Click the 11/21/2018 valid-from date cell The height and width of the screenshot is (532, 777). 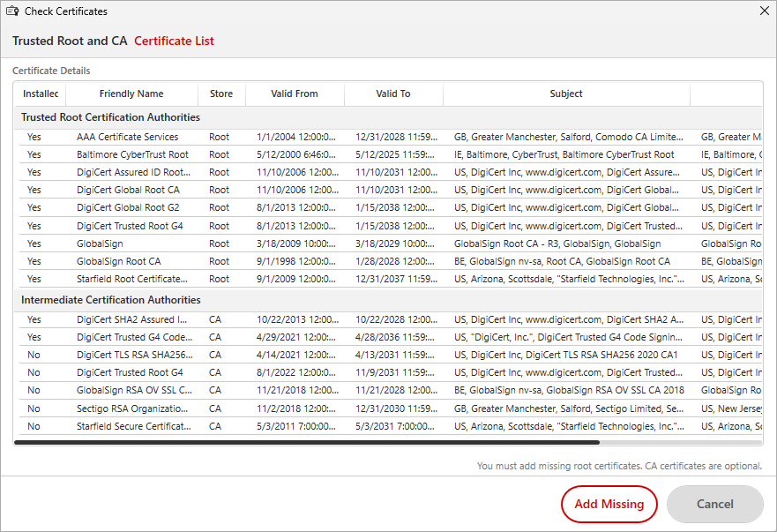(x=297, y=390)
